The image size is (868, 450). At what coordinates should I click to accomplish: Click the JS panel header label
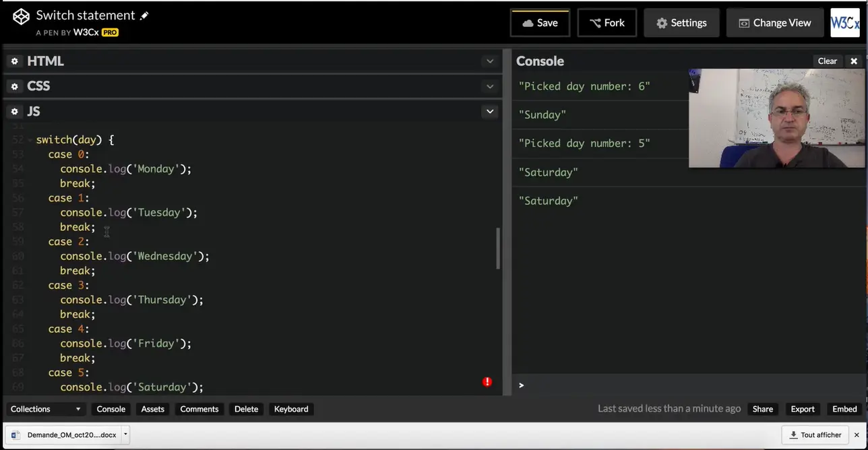(34, 111)
